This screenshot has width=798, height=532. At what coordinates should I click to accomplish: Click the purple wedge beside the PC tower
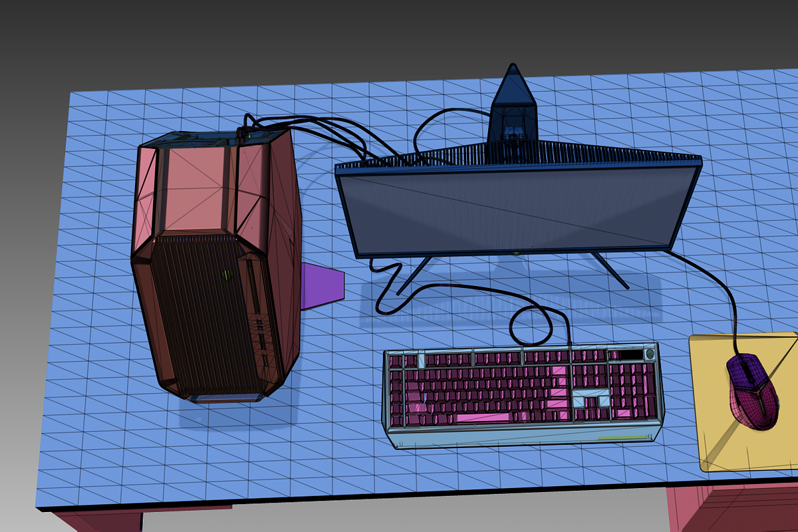pos(322,286)
